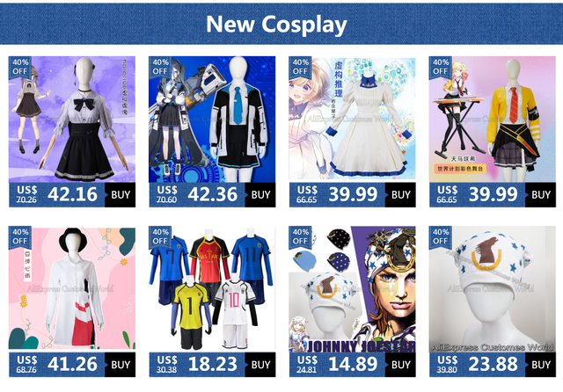Open the black skirt and grey blouse costume image
563x392 pixels.
[72, 119]
